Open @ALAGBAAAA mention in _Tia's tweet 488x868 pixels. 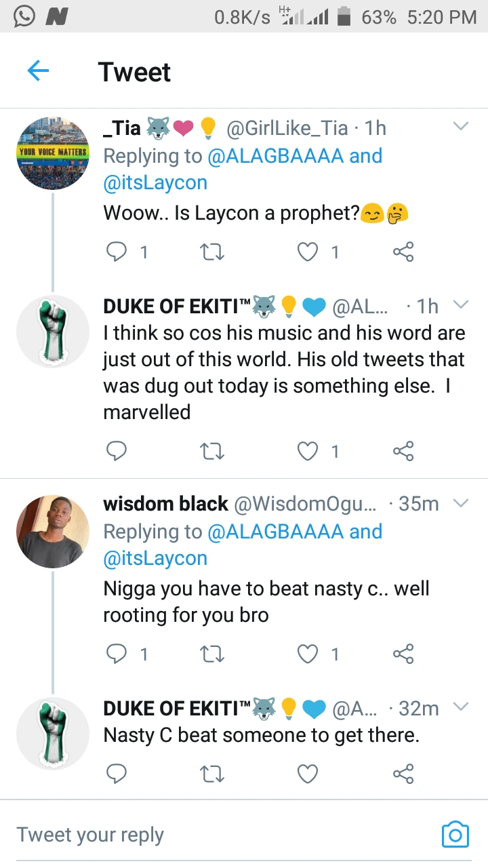pyautogui.click(x=275, y=156)
